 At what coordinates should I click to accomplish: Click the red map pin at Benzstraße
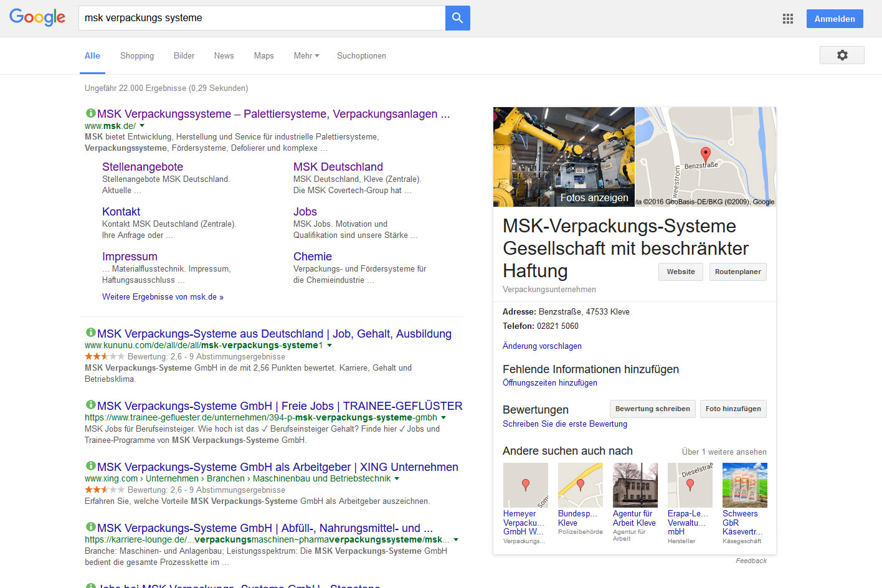[705, 154]
